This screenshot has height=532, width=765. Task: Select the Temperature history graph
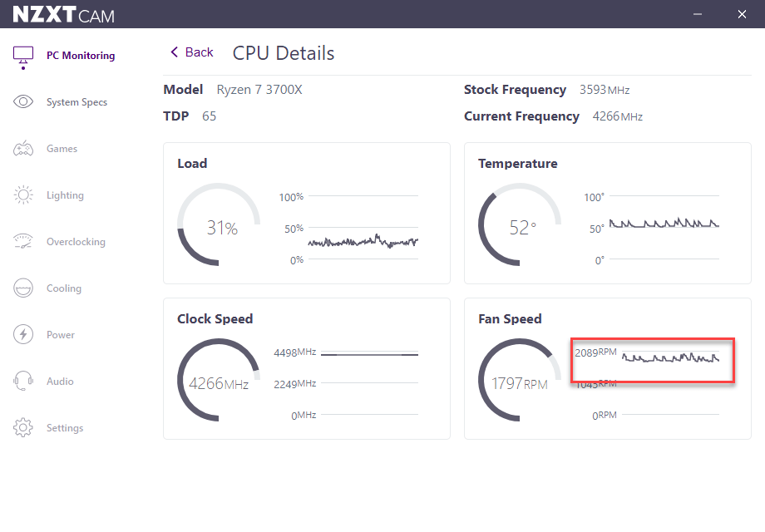coord(664,223)
